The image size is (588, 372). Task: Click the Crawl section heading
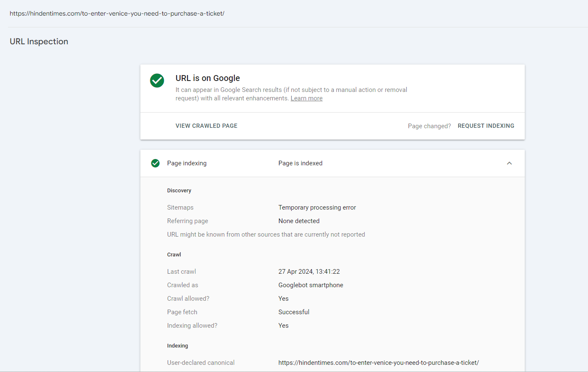pos(174,255)
